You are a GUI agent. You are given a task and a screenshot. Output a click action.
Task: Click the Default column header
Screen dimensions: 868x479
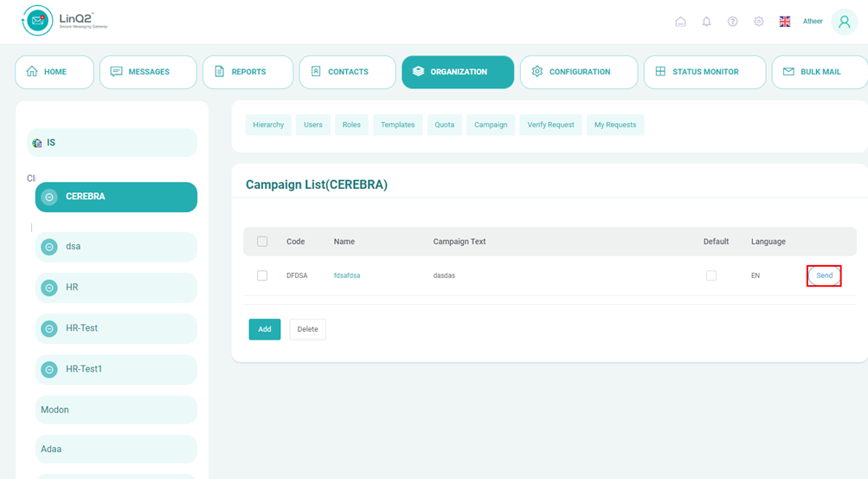pos(716,242)
